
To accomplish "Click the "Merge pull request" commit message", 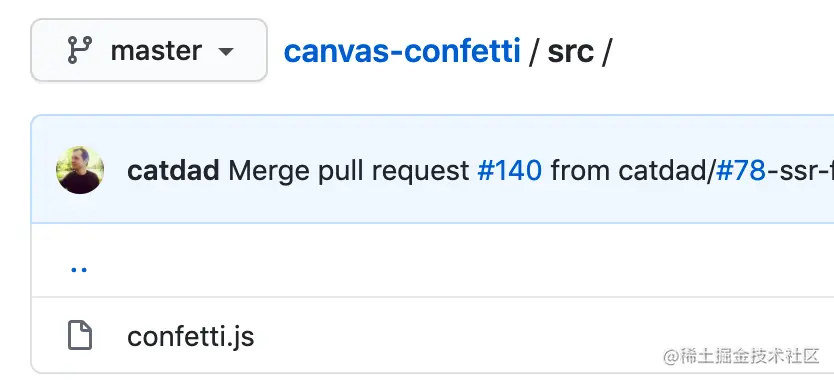I will pyautogui.click(x=348, y=171).
